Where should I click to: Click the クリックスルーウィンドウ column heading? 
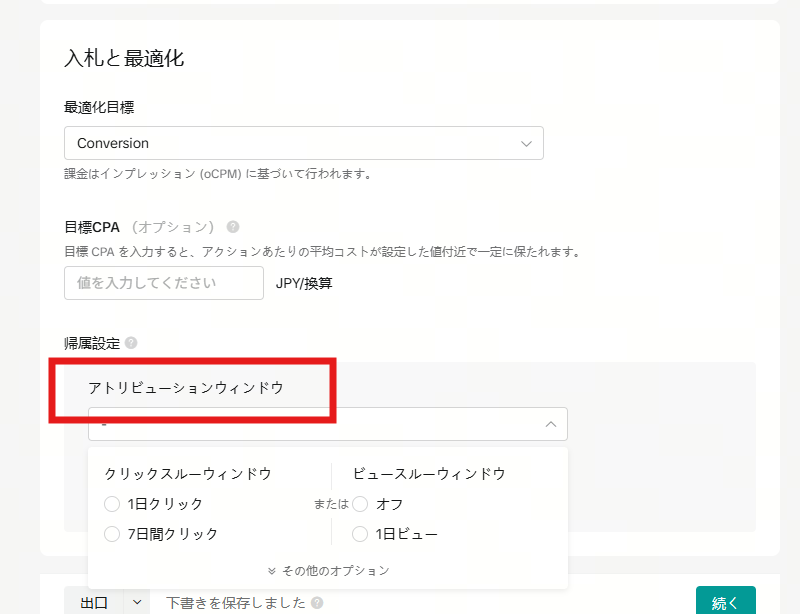point(188,473)
